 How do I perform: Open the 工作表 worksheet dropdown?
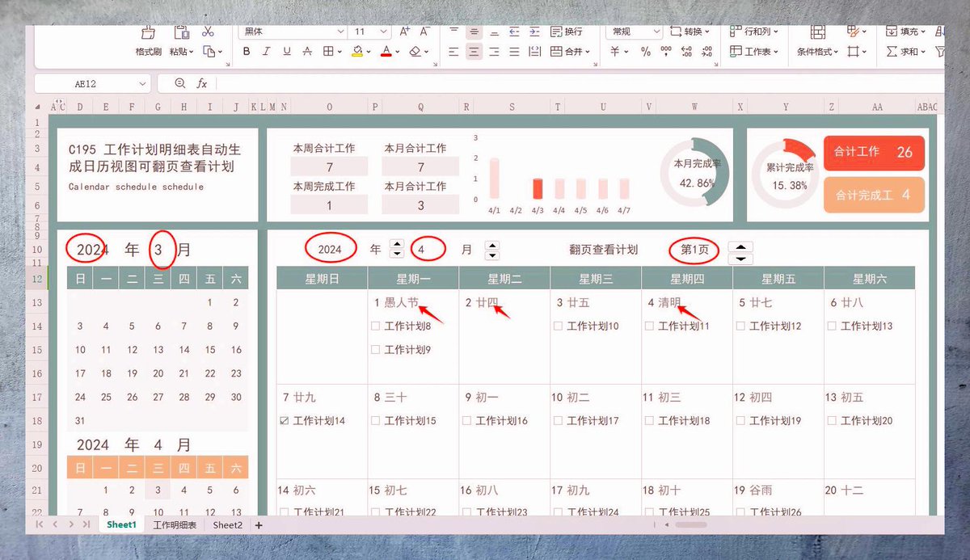[754, 51]
